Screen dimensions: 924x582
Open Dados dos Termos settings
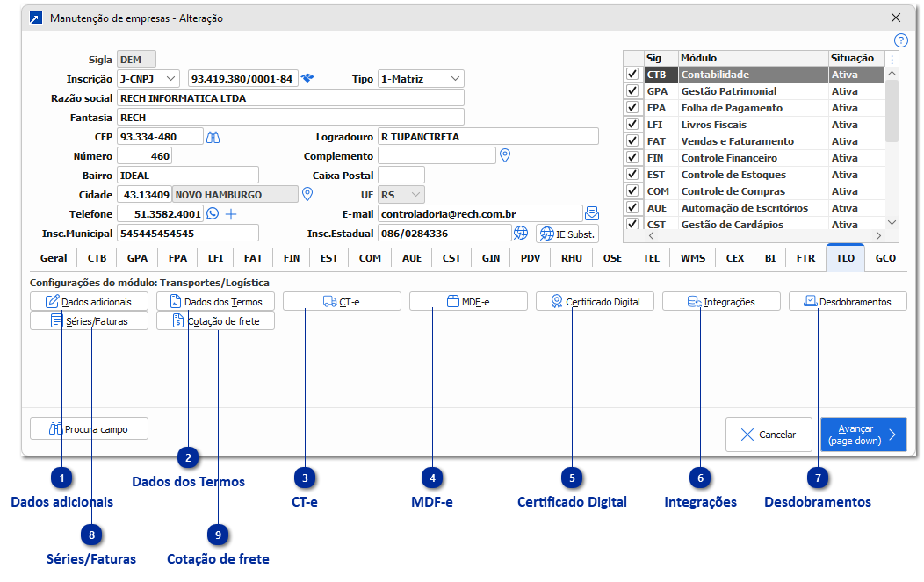pyautogui.click(x=216, y=302)
